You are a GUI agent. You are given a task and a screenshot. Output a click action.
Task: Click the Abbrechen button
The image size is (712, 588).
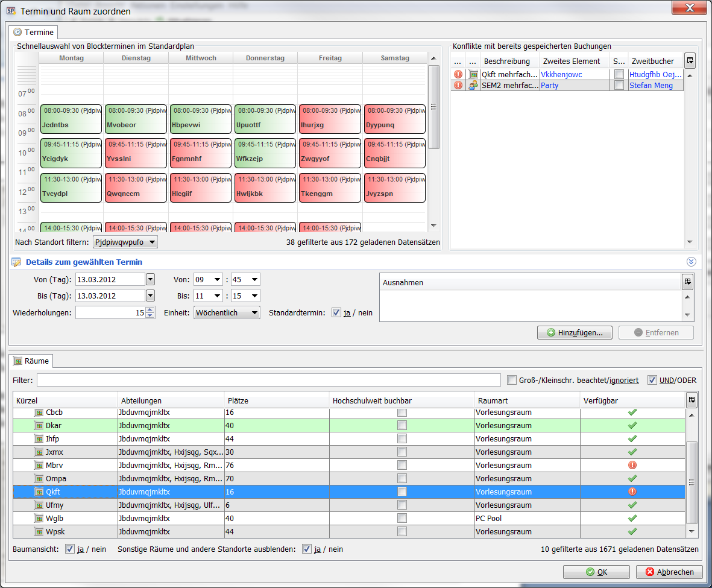coord(670,572)
